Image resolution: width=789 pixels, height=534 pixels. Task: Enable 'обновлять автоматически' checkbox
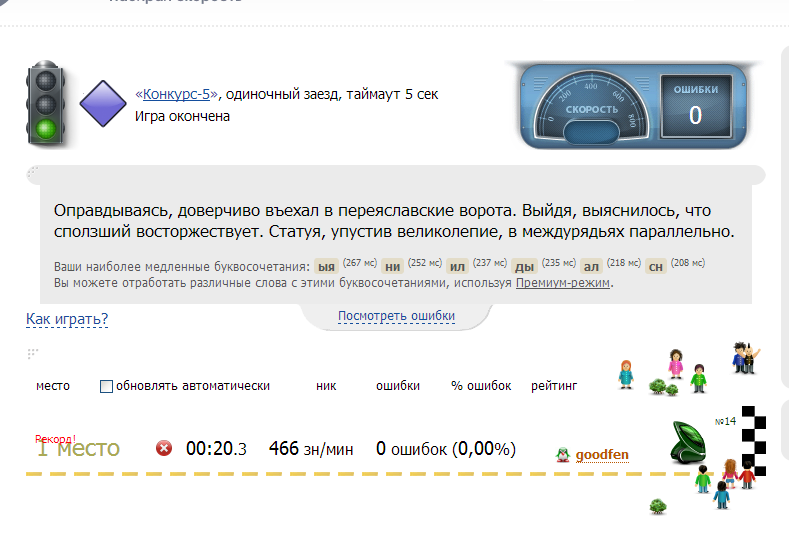pos(106,386)
